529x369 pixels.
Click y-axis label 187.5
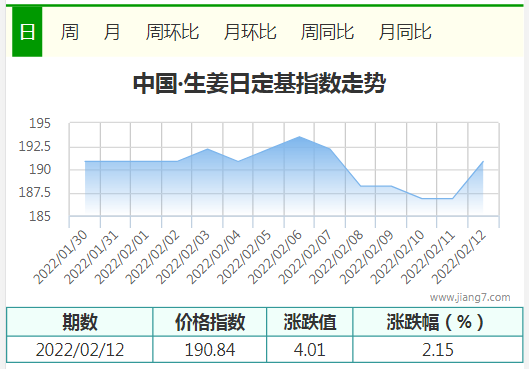[x=34, y=193]
